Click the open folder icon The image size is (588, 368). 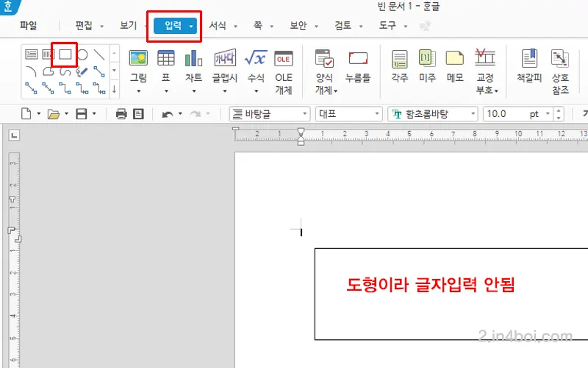tap(53, 114)
